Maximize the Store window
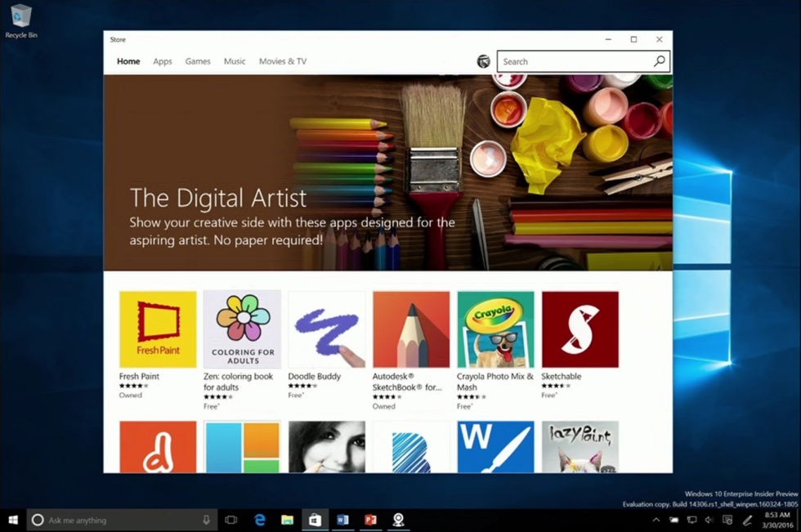 point(633,39)
